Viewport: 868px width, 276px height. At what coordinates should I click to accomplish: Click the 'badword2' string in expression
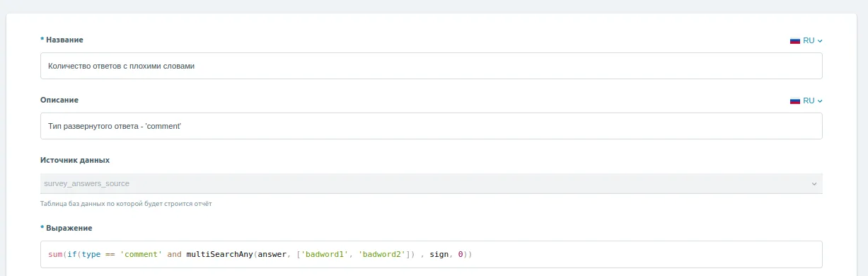click(x=382, y=254)
